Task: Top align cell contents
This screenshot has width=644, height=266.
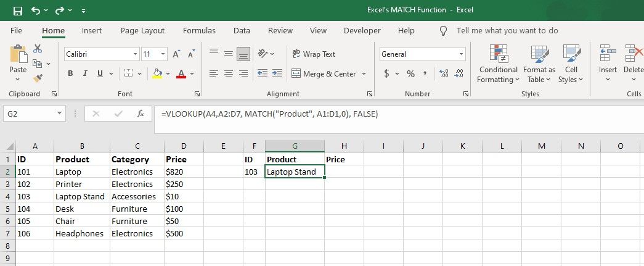Action: [x=214, y=52]
